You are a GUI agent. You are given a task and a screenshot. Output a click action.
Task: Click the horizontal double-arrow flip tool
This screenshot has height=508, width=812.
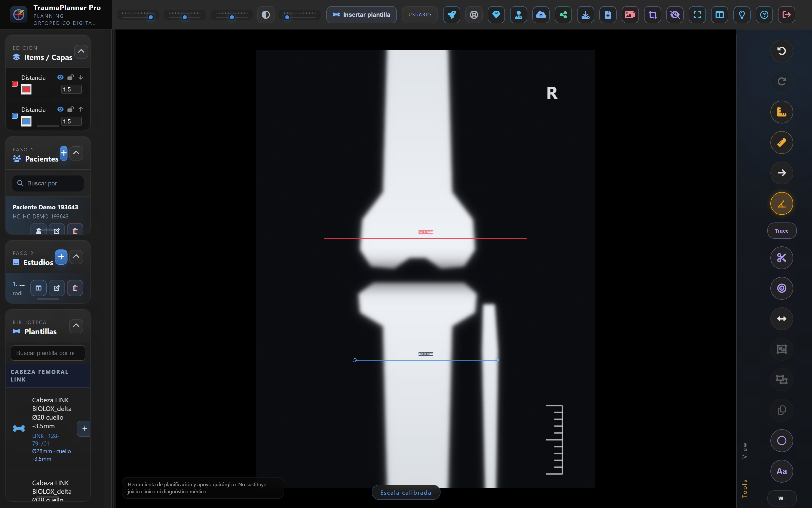tap(782, 319)
